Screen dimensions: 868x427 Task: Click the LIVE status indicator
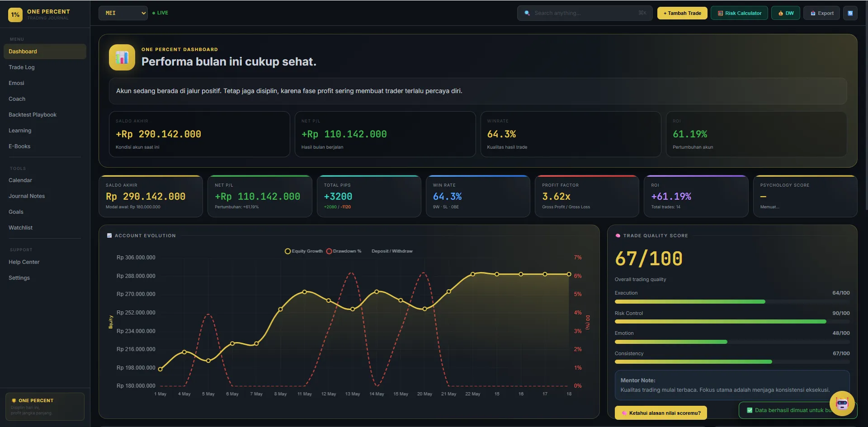click(160, 13)
